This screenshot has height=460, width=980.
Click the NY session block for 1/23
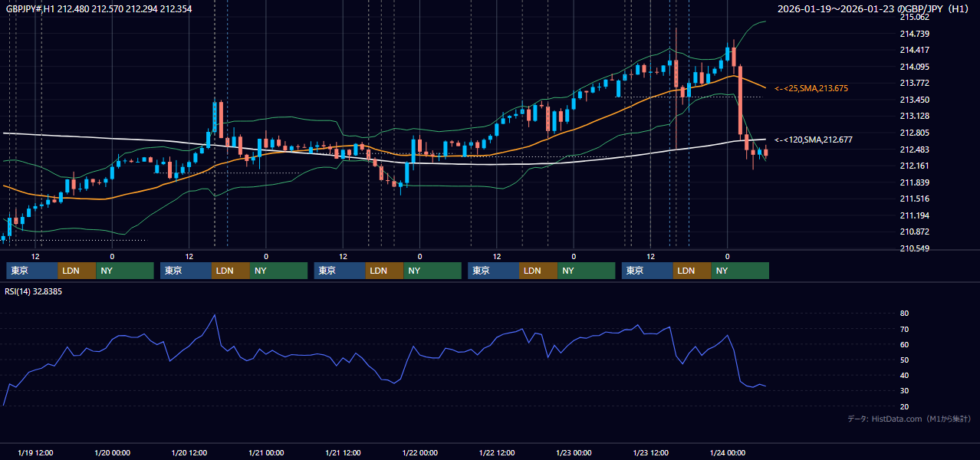click(740, 271)
